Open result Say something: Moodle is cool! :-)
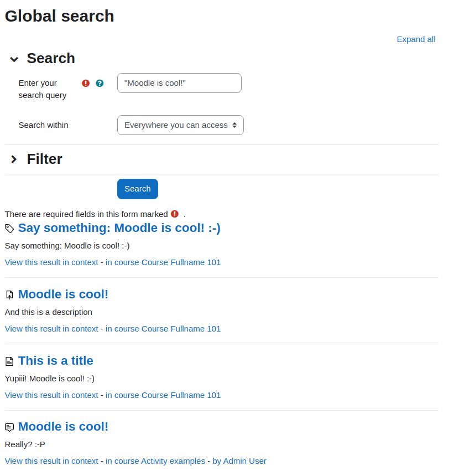459x476 pixels. pyautogui.click(x=119, y=228)
